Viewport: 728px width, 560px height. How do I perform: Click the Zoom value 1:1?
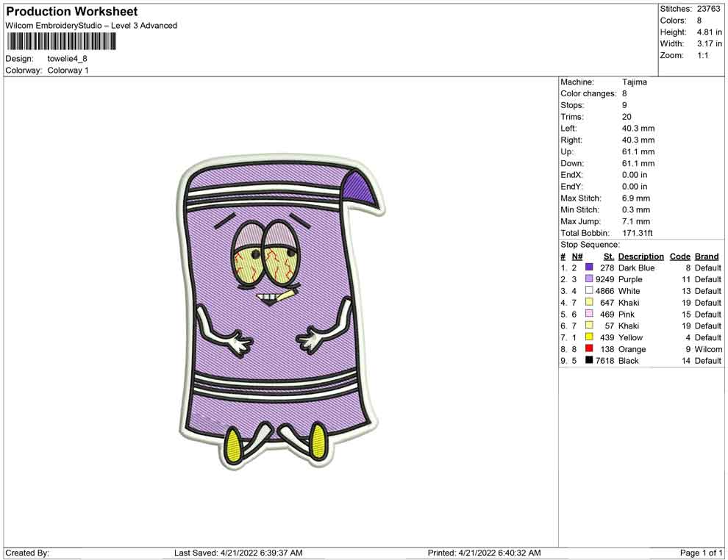(x=702, y=55)
